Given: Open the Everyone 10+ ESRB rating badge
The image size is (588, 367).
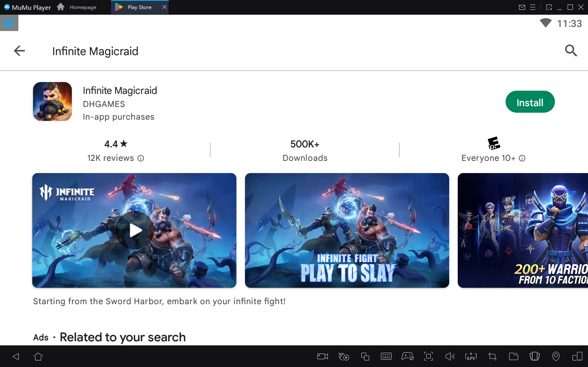Looking at the screenshot, I should coord(494,144).
